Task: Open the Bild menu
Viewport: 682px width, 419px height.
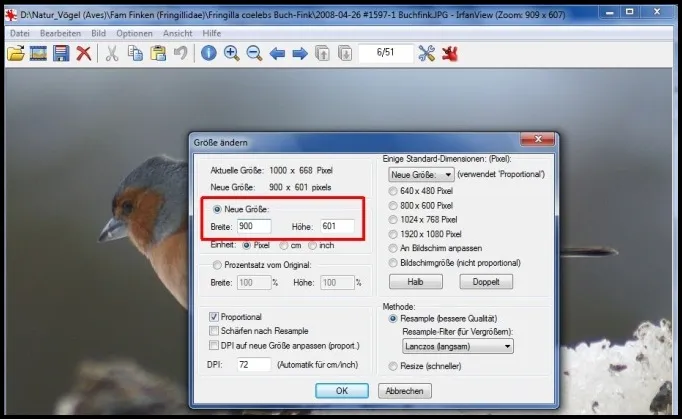Action: tap(99, 33)
